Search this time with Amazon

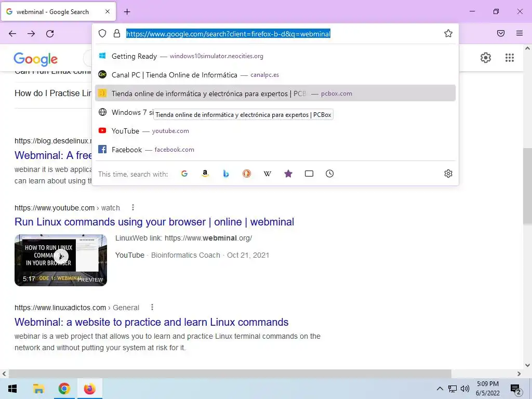(x=205, y=174)
